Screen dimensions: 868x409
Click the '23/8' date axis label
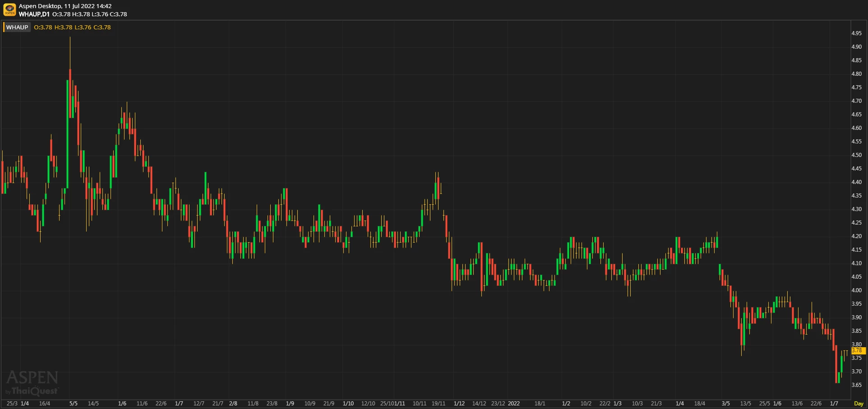point(272,404)
